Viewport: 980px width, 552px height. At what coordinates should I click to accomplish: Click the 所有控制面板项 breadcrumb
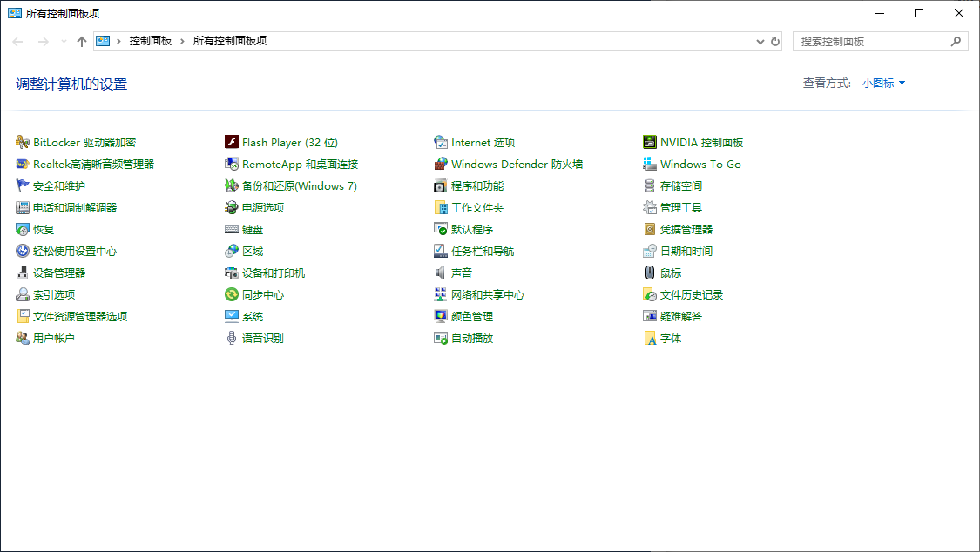tap(230, 41)
